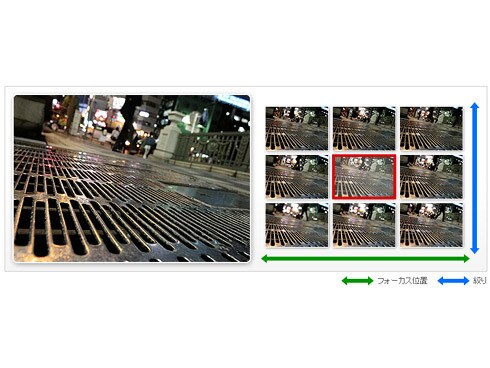Image resolution: width=490 pixels, height=368 pixels.
Task: Choose the bottom-middle thumbnail variation
Action: (x=364, y=225)
